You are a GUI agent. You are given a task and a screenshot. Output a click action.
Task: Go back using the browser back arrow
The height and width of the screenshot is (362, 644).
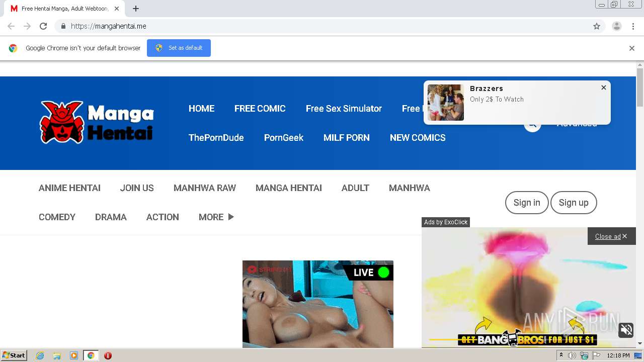pos(11,26)
